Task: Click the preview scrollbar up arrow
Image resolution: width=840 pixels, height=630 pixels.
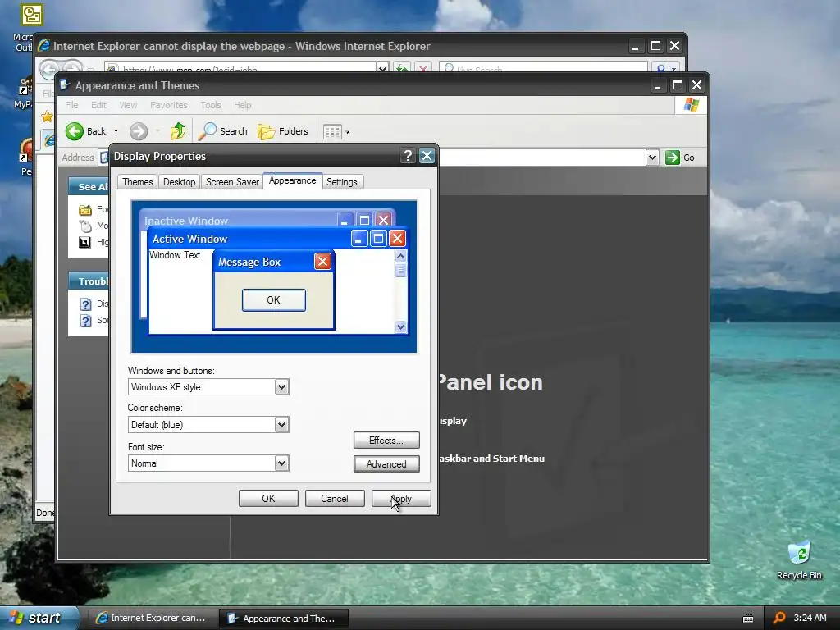Action: click(400, 257)
